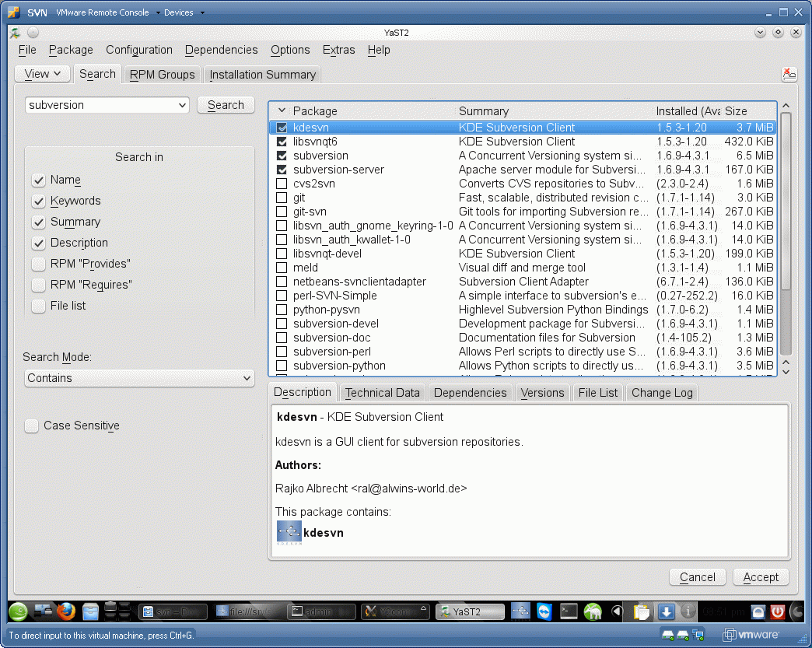Open the View dropdown button
Viewport: 812px width, 648px height.
click(x=42, y=74)
